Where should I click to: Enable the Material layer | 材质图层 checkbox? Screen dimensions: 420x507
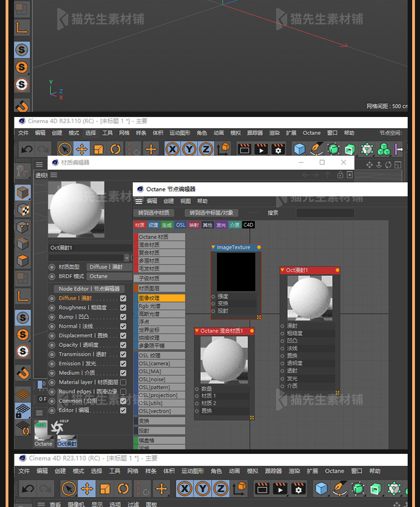[x=123, y=382]
